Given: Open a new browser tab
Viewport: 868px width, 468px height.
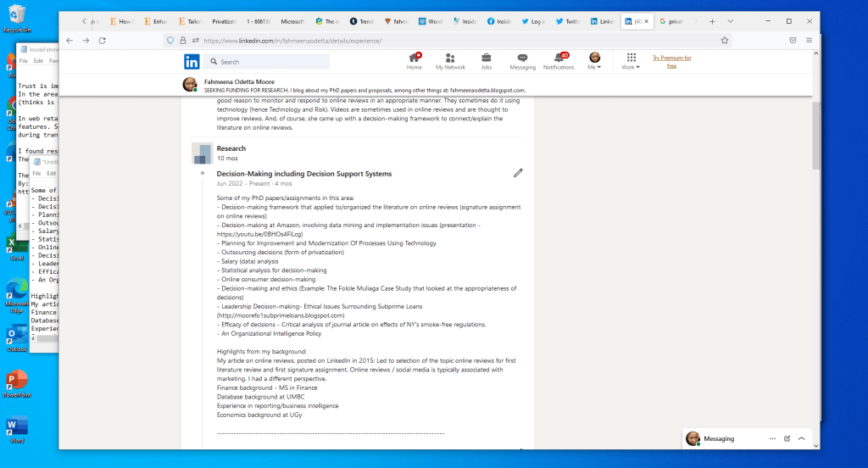Looking at the screenshot, I should pyautogui.click(x=712, y=20).
